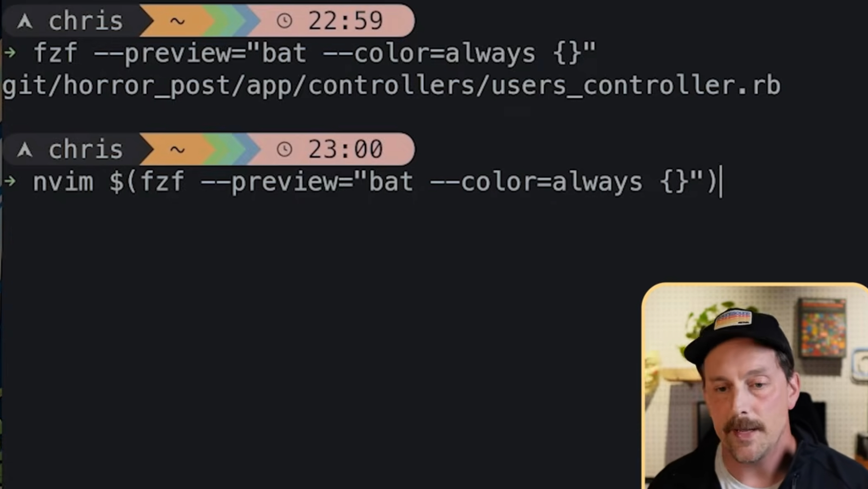This screenshot has height=489, width=868.
Task: Click the webcam video overlay of the presenter
Action: pos(755,386)
